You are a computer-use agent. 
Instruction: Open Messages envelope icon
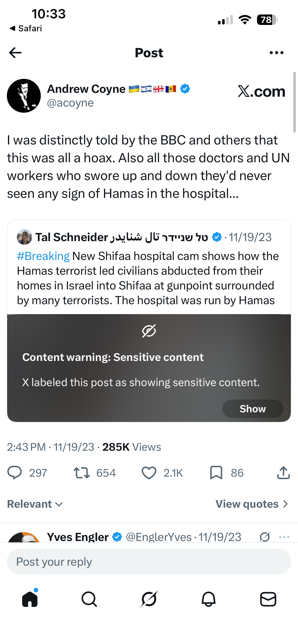268,599
